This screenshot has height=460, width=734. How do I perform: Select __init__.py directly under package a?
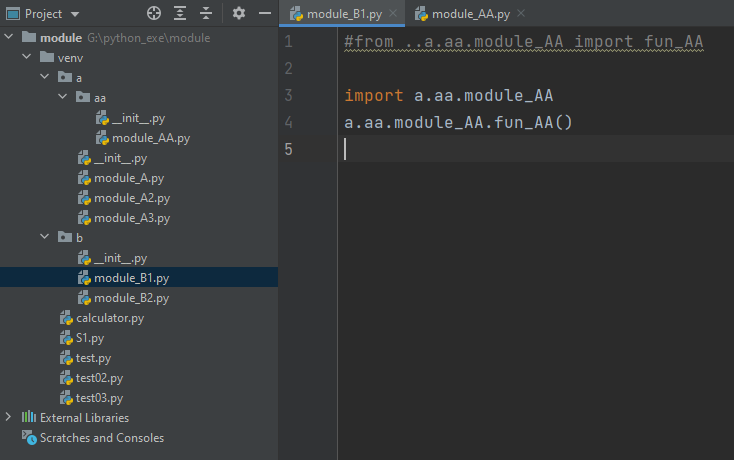[x=121, y=158]
